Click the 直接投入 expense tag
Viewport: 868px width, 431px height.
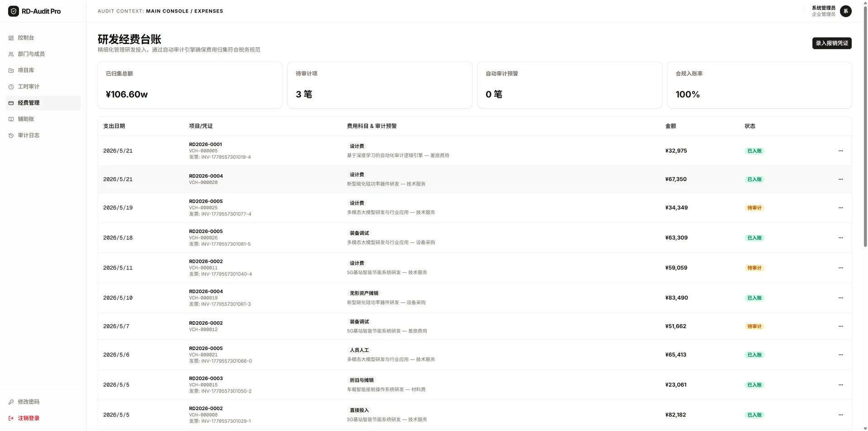[x=359, y=410]
